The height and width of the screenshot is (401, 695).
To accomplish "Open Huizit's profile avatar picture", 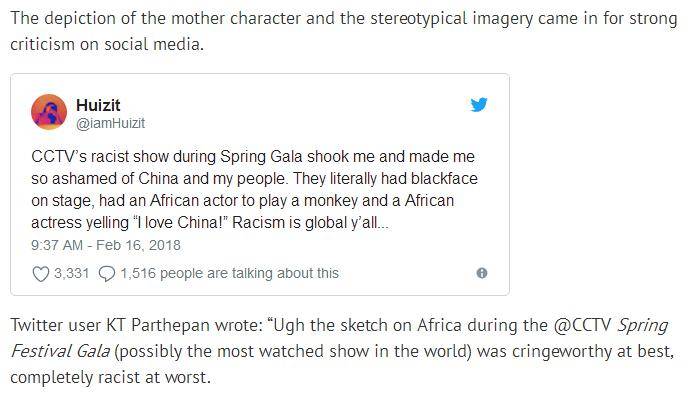I will click(49, 113).
